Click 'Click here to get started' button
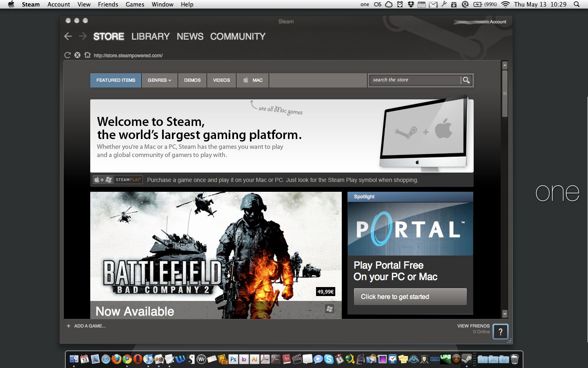This screenshot has height=368, width=588. click(x=410, y=296)
